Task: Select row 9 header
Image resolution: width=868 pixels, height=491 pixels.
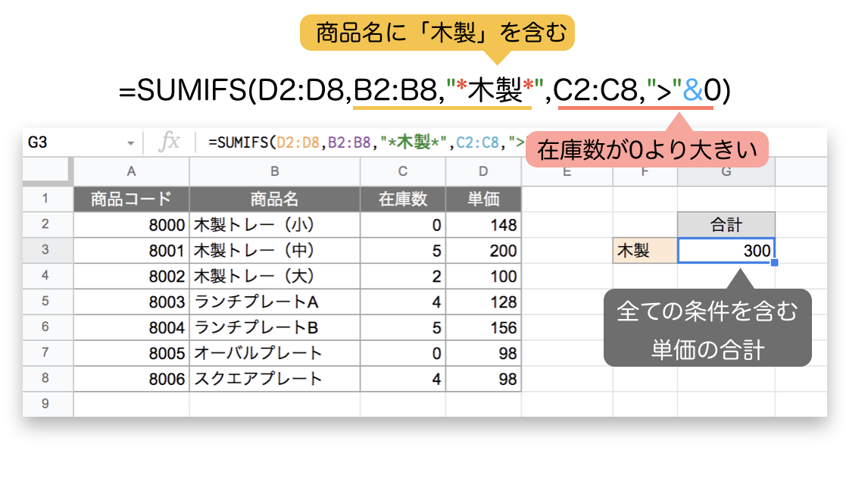Action: [x=45, y=404]
